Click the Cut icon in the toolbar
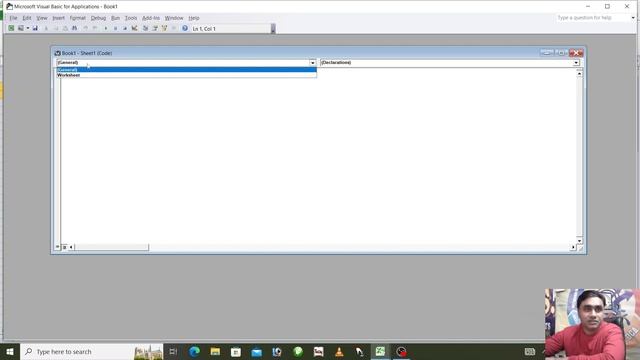The width and height of the screenshot is (640, 360). point(46,28)
